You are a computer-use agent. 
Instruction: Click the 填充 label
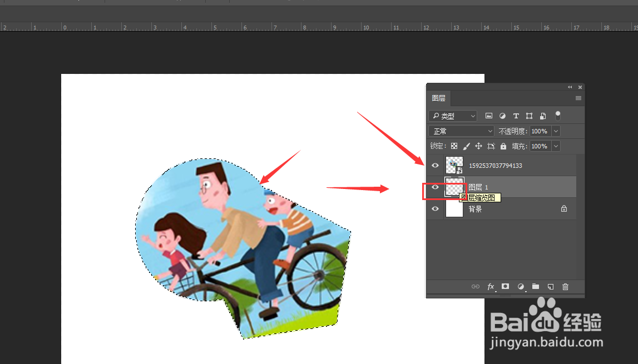[x=520, y=146]
